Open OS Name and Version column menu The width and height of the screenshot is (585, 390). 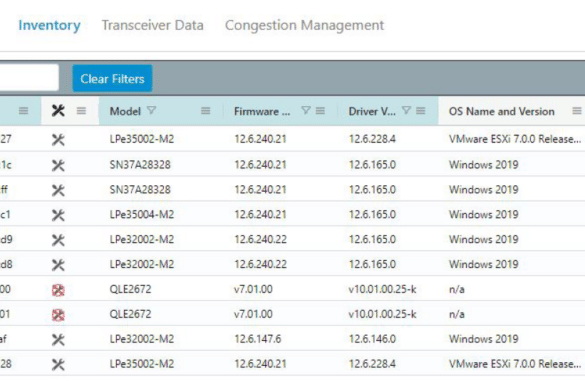(x=577, y=111)
